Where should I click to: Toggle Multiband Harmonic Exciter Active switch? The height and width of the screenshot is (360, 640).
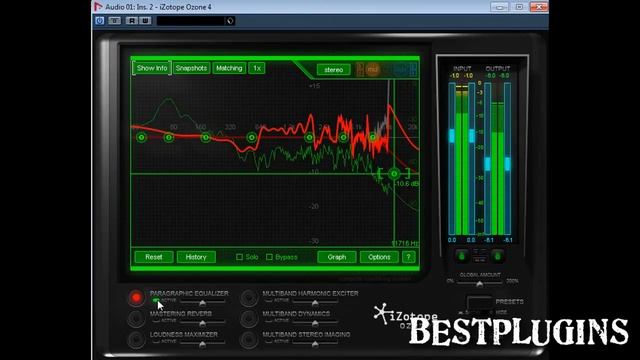(x=268, y=300)
